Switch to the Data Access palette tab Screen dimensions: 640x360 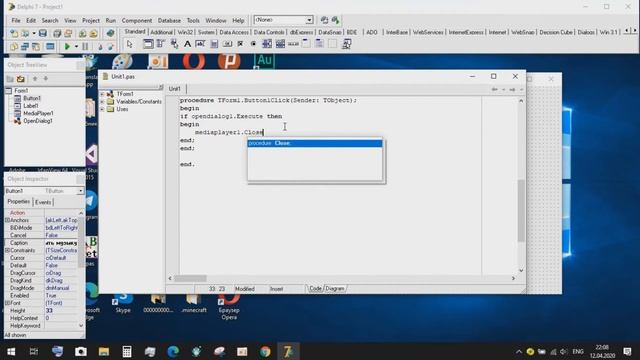[234, 32]
